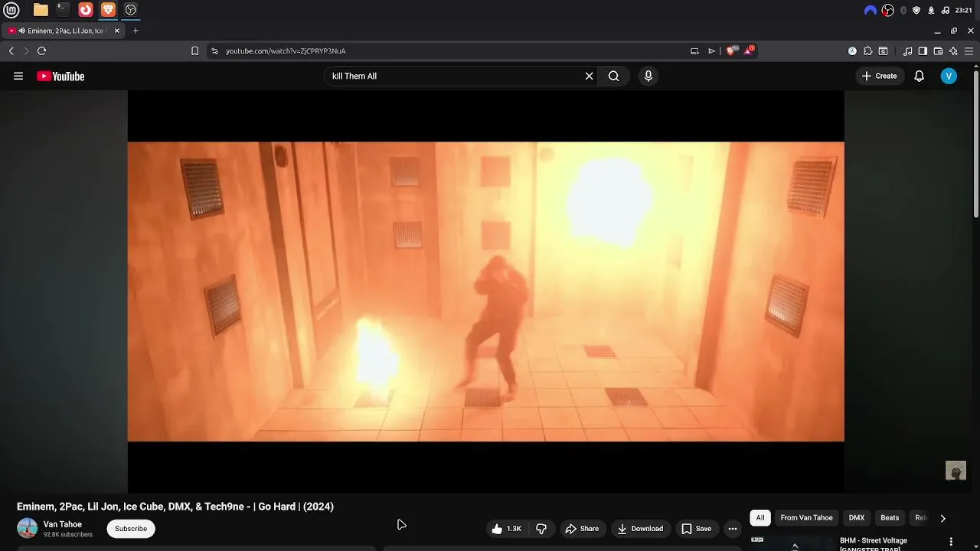Open Brave Wallet icon
The image size is (980, 551).
(x=938, y=51)
